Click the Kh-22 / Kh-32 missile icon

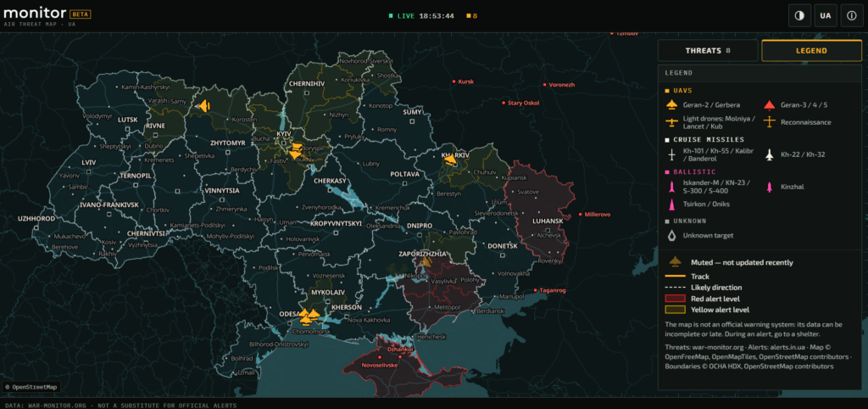(x=770, y=154)
